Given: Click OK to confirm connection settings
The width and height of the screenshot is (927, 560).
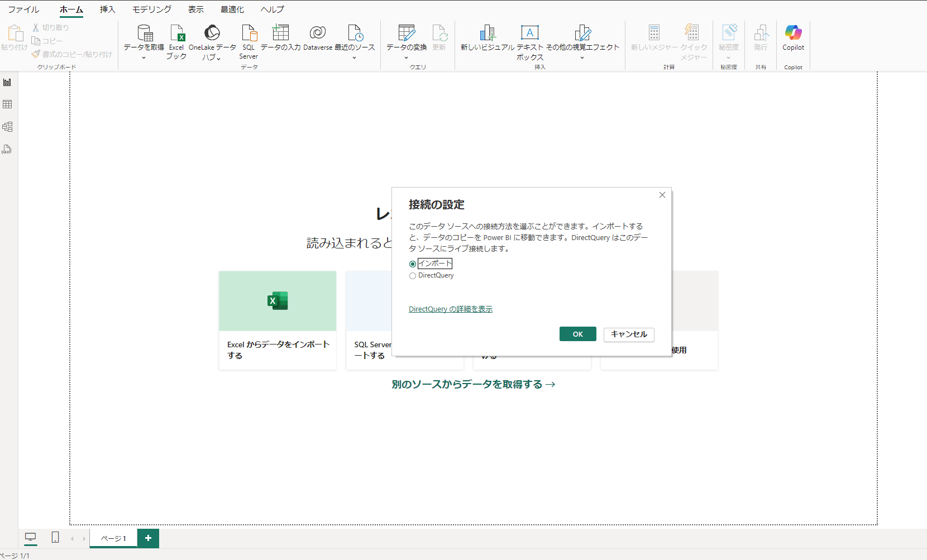Looking at the screenshot, I should point(577,333).
